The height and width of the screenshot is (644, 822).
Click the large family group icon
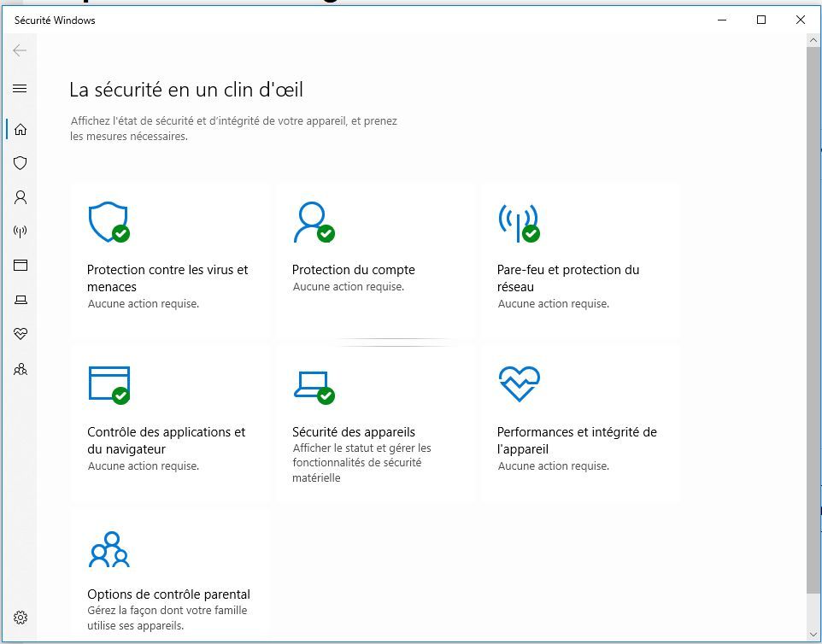109,549
